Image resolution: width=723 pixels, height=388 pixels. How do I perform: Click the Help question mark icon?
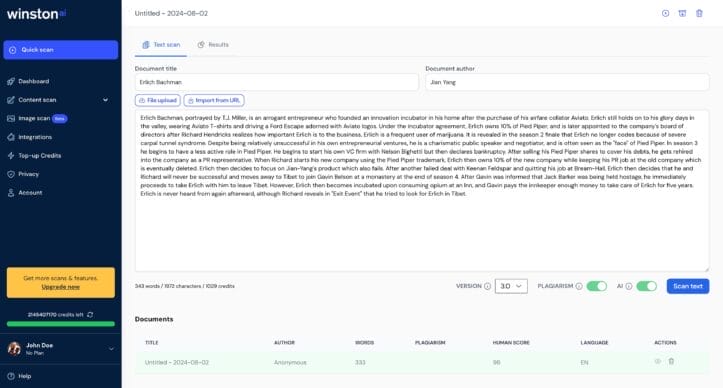[x=11, y=376]
